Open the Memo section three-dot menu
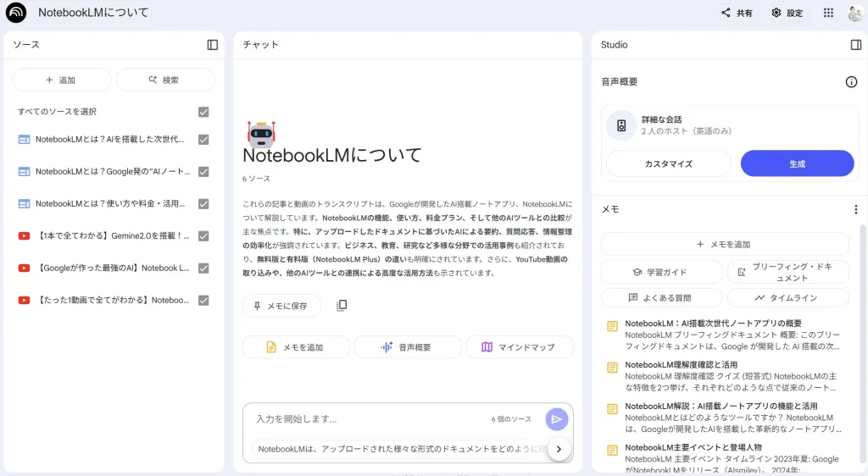This screenshot has width=868, height=476. [856, 209]
